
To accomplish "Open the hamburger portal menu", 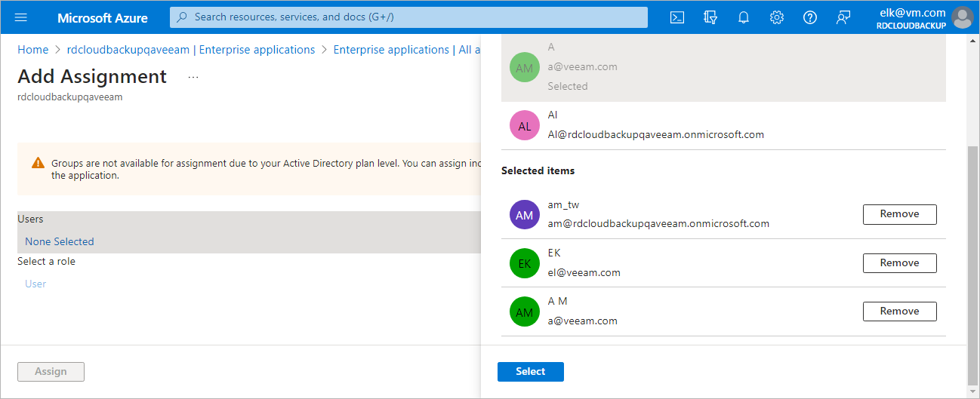I will [x=21, y=17].
